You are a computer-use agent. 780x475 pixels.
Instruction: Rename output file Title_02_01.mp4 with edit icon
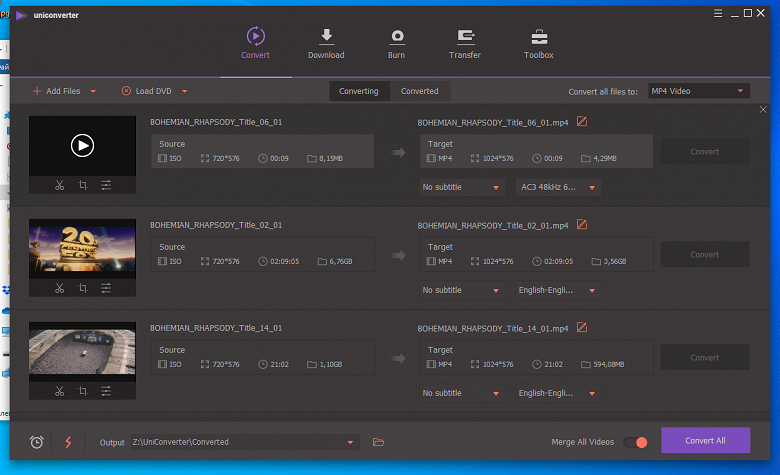click(582, 224)
